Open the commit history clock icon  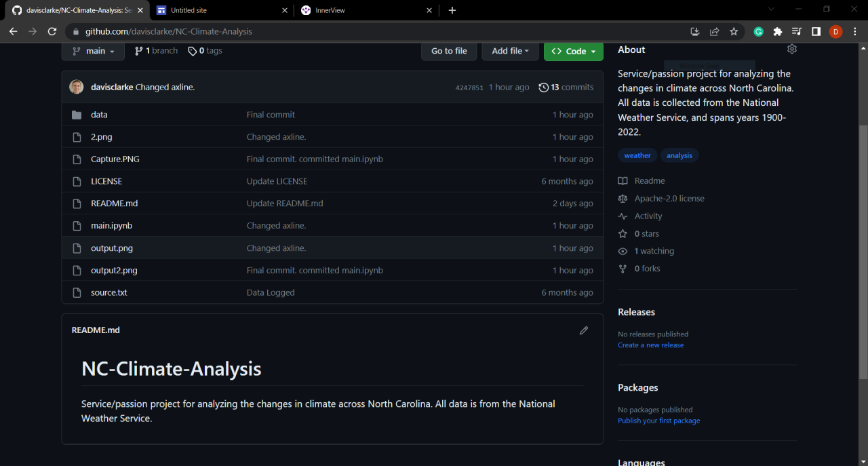tap(544, 88)
